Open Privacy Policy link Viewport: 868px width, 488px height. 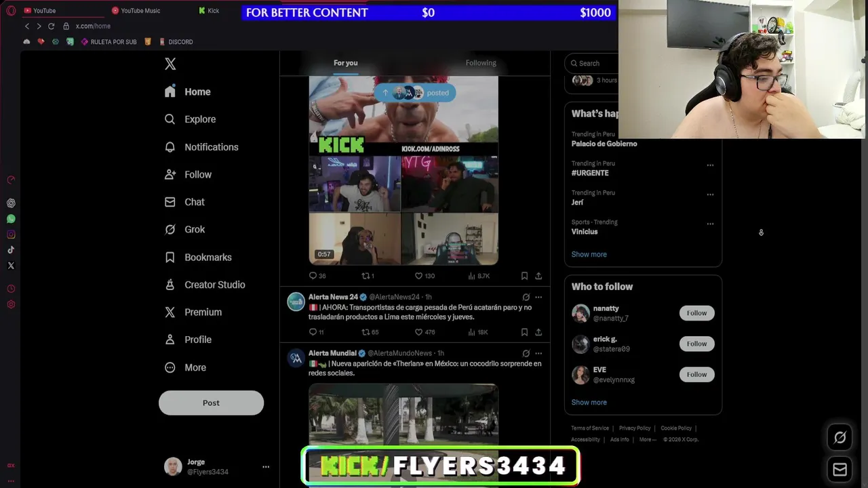(635, 428)
